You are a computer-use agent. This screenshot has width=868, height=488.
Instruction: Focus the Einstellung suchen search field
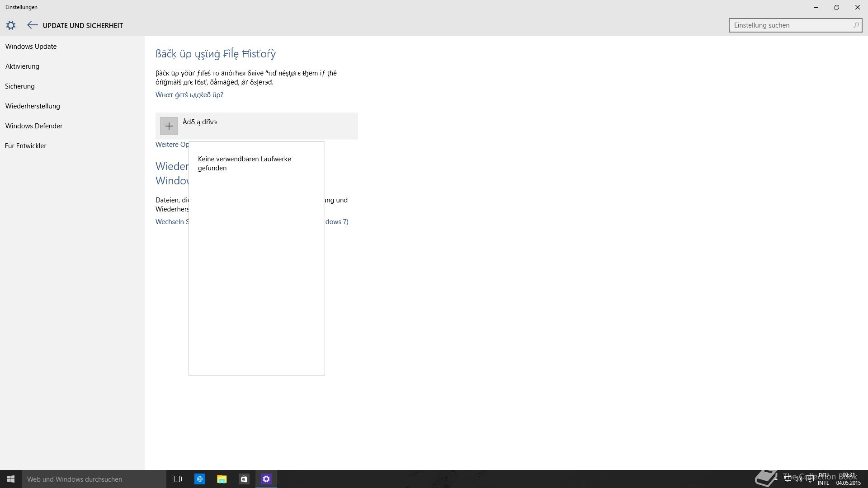pyautogui.click(x=795, y=25)
